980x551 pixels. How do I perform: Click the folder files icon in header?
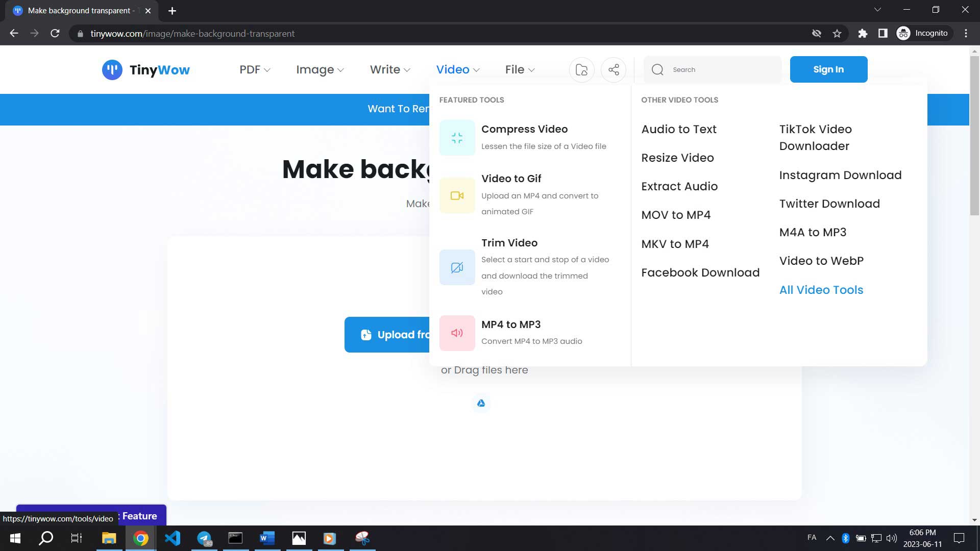581,70
